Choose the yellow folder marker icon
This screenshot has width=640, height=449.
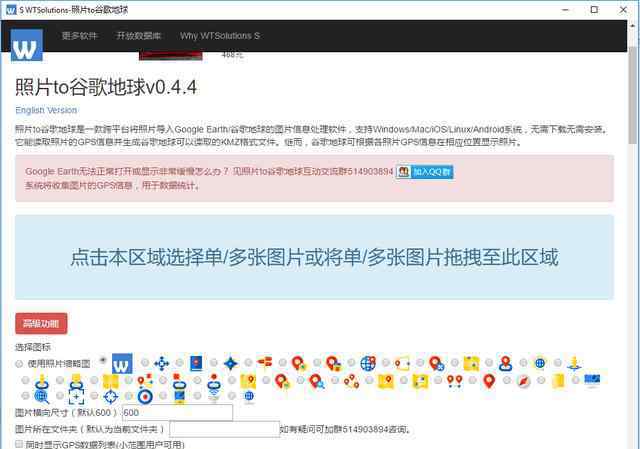pos(558,382)
